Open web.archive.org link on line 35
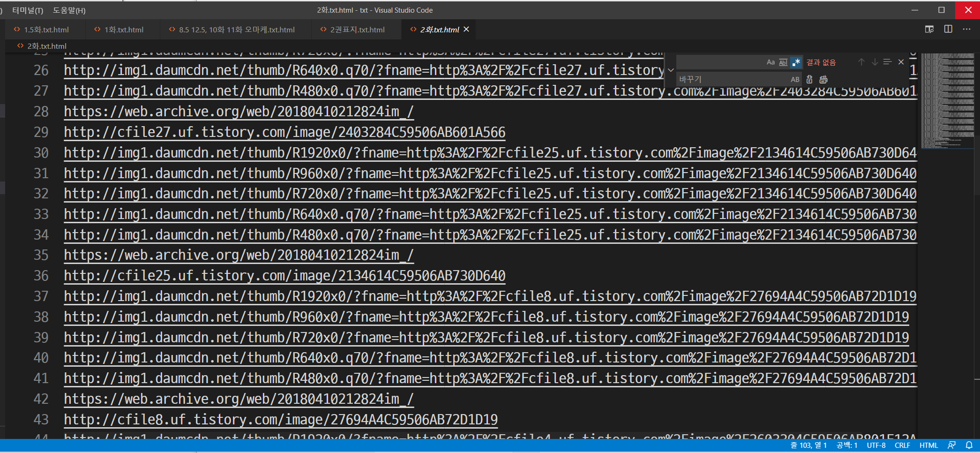The width and height of the screenshot is (980, 453). 239,255
